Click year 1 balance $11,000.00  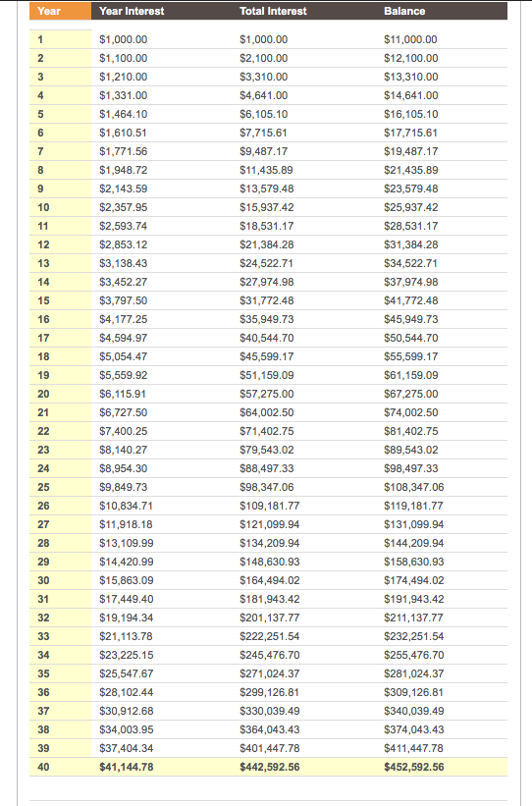(410, 39)
